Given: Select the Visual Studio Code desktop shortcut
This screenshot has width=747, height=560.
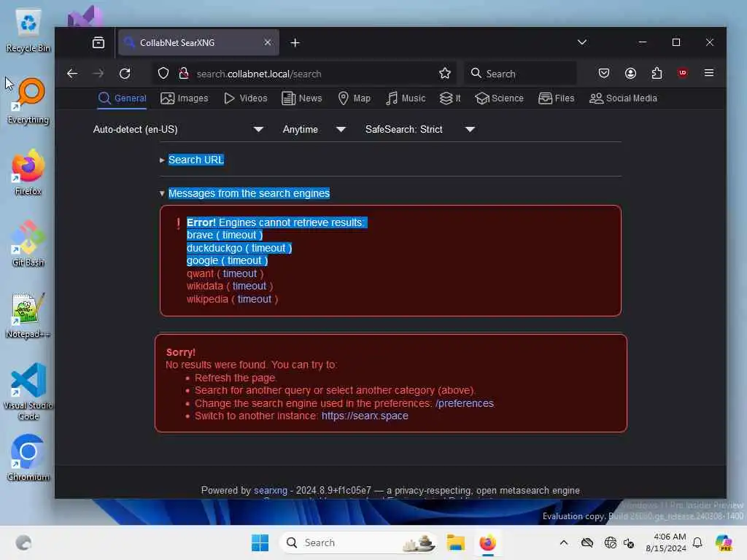Looking at the screenshot, I should tap(28, 392).
